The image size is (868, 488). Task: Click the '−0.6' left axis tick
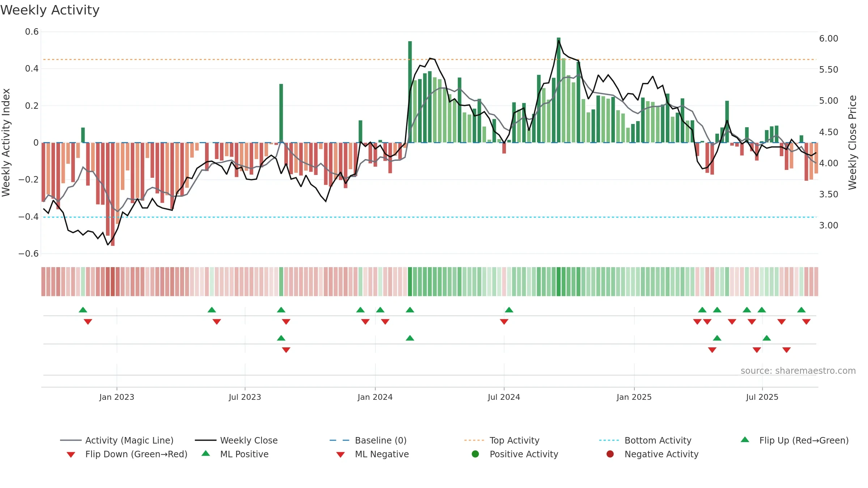point(29,253)
